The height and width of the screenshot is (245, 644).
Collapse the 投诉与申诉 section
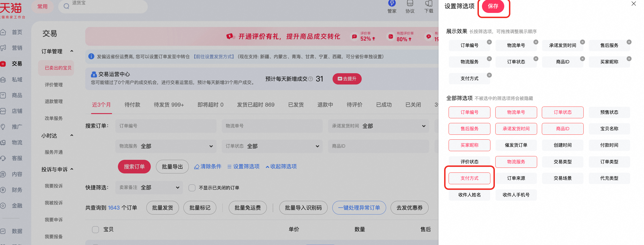coord(72,169)
